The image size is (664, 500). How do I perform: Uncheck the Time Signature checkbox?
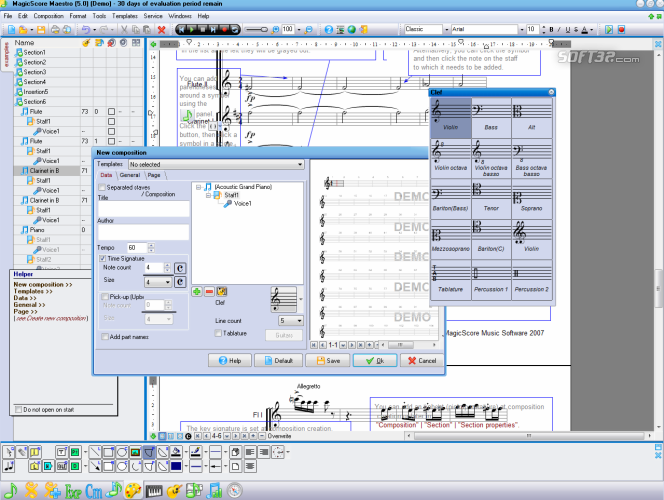coord(102,258)
